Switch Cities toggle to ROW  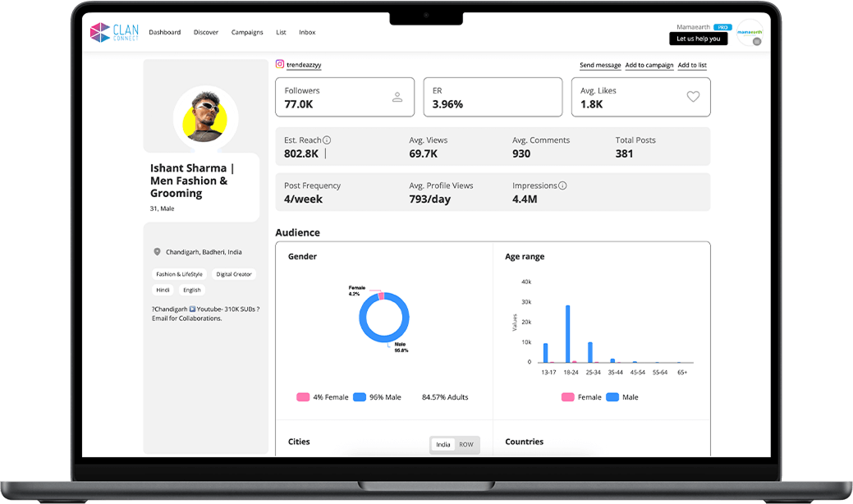[466, 444]
